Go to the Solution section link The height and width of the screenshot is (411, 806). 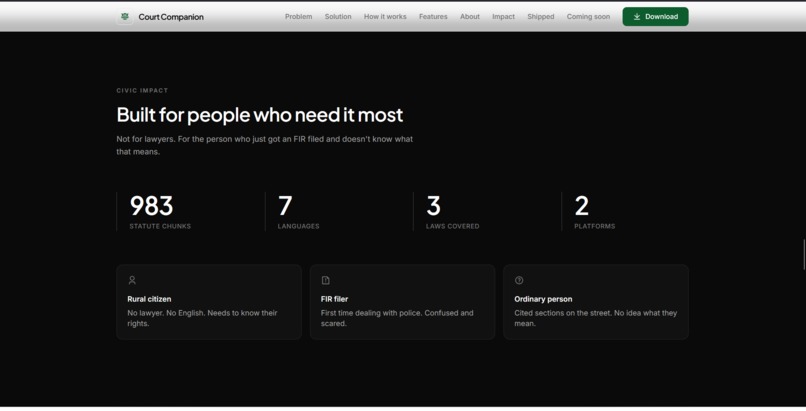pyautogui.click(x=338, y=16)
